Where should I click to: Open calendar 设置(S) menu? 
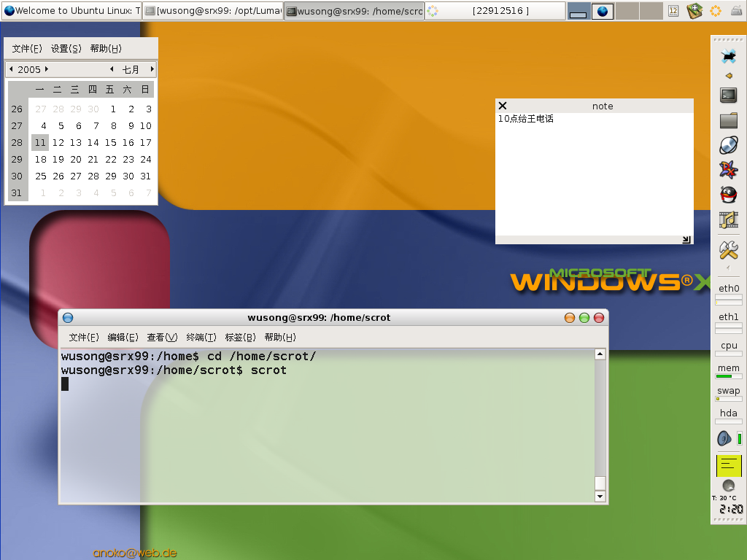[66, 49]
